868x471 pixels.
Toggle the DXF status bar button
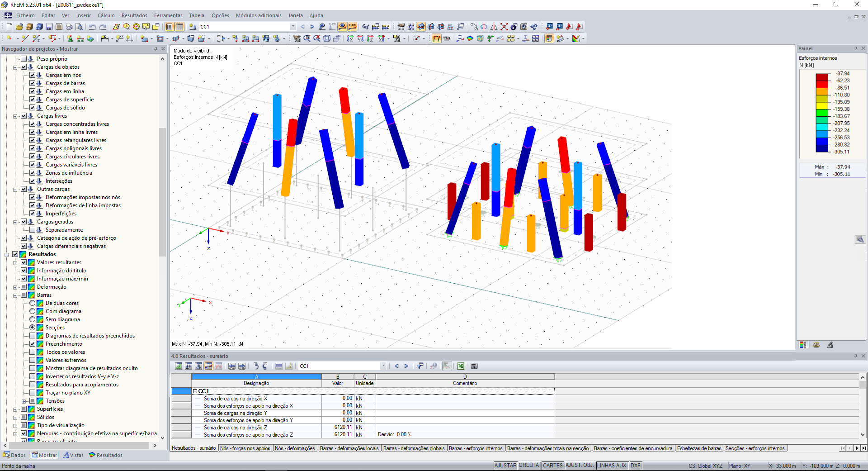coord(635,466)
